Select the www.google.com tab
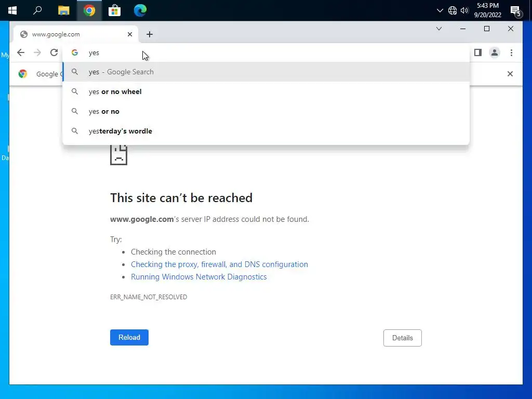This screenshot has height=399, width=532. click(x=75, y=34)
